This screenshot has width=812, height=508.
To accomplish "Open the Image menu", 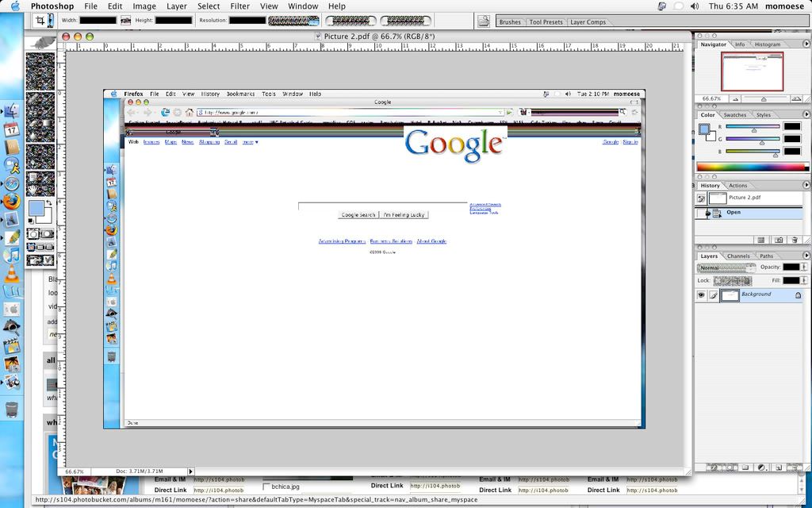I will [x=144, y=6].
